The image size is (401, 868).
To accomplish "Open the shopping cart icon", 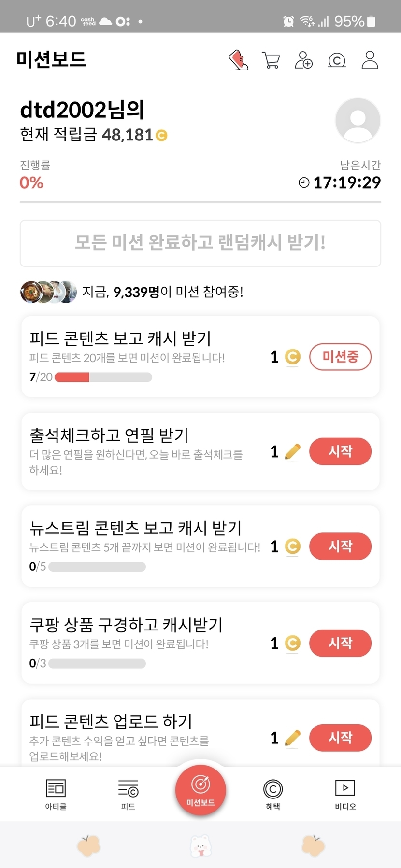I will [271, 60].
